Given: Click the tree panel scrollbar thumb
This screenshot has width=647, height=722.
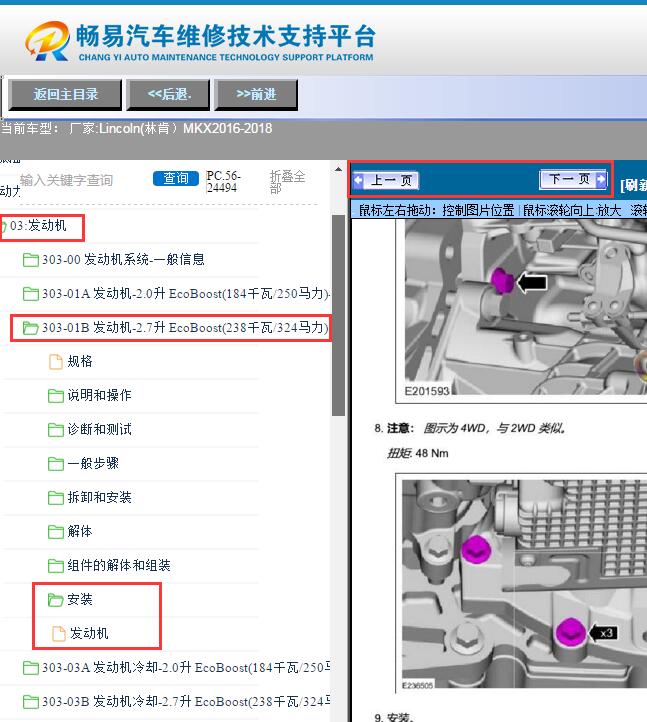Looking at the screenshot, I should pos(338,315).
